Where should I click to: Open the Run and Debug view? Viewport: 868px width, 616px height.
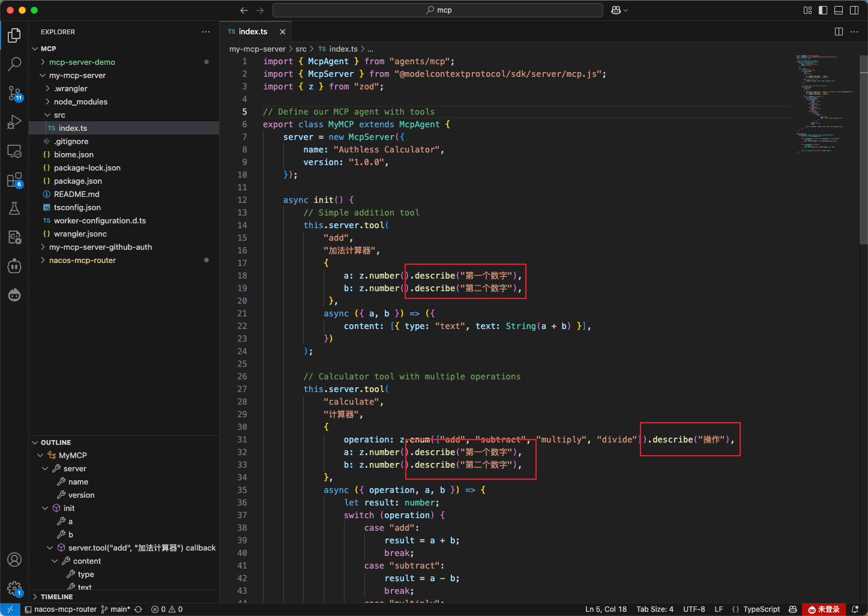coord(15,122)
